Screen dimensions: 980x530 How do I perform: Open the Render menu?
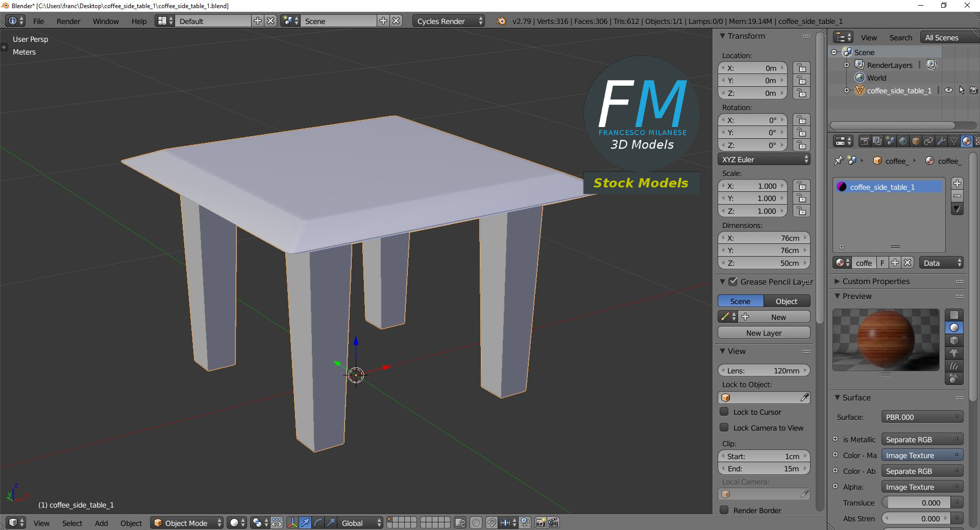pos(68,21)
